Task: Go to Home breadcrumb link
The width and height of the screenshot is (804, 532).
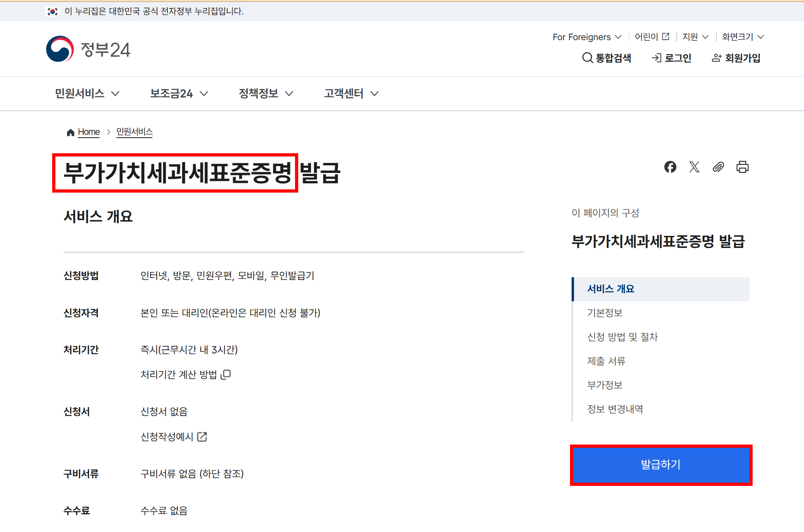Action: (88, 132)
